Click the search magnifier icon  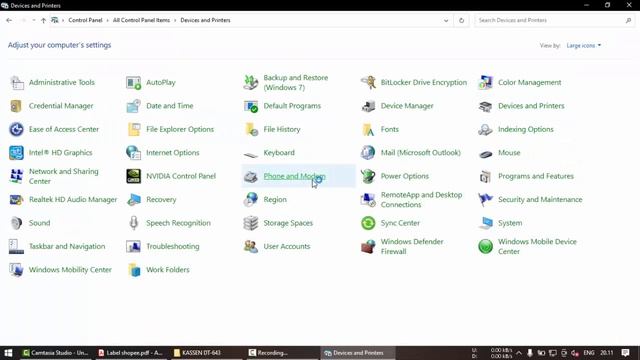pyautogui.click(x=628, y=20)
